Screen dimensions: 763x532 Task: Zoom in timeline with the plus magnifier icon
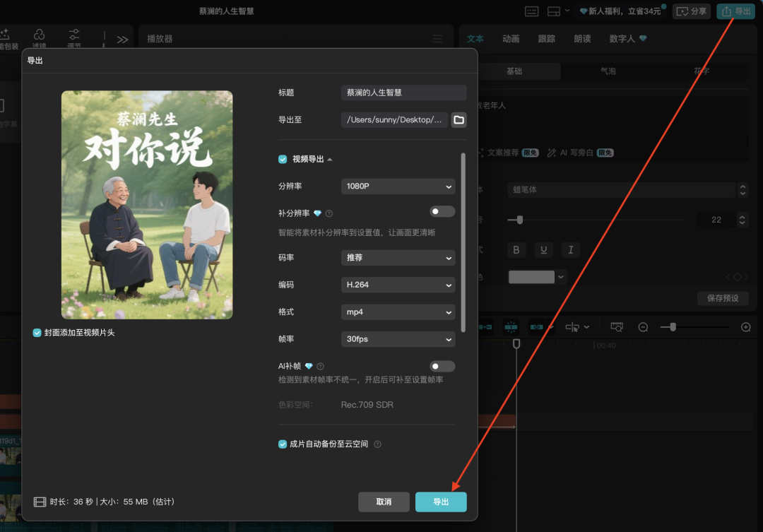click(745, 326)
